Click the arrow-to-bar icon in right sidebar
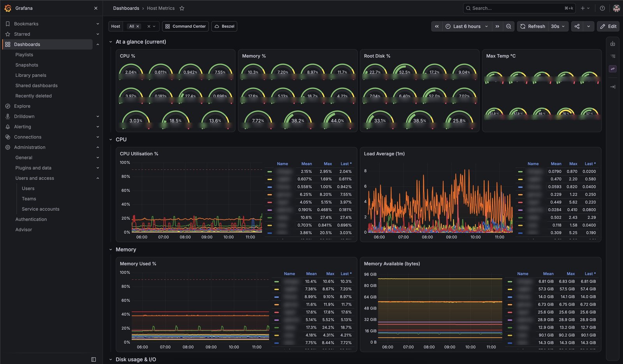Viewport: 623px width, 364px height. click(613, 87)
